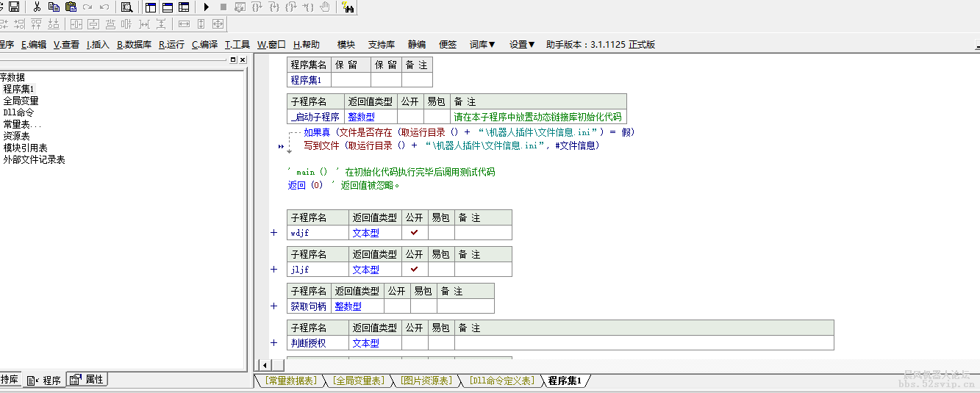Click the Copy icon in toolbar
Screen dimensions: 980x393
coord(54,7)
